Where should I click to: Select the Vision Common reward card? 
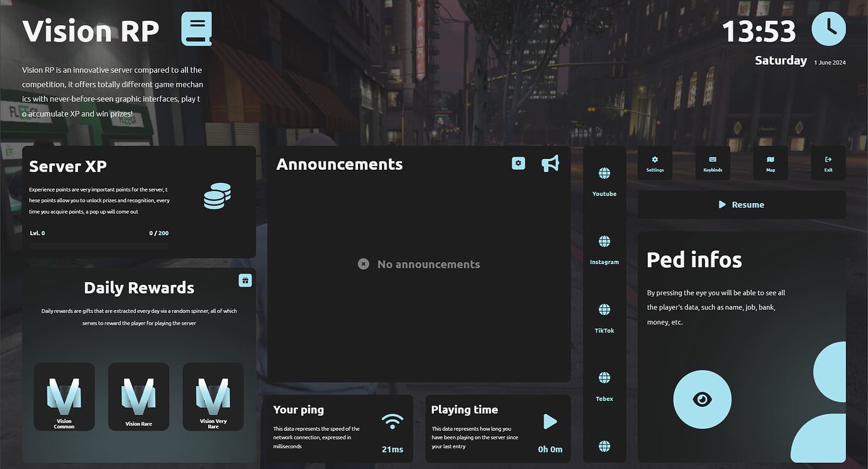click(64, 396)
